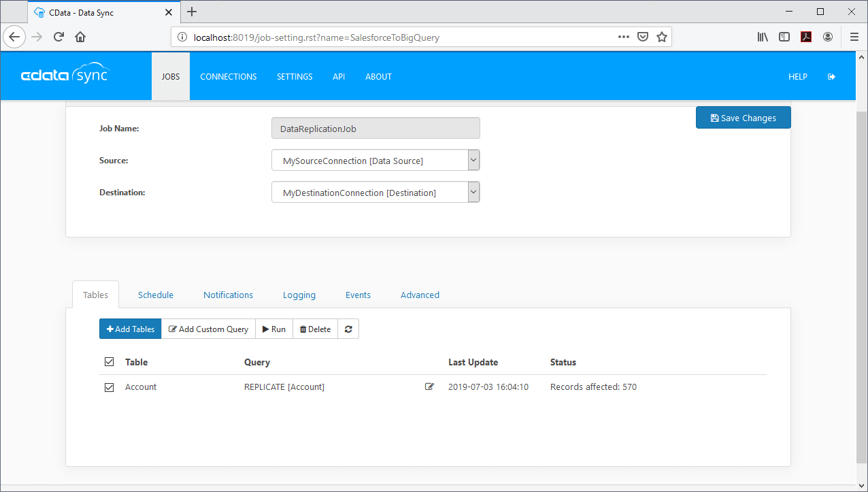Click the Query column header
868x492 pixels.
pyautogui.click(x=257, y=362)
